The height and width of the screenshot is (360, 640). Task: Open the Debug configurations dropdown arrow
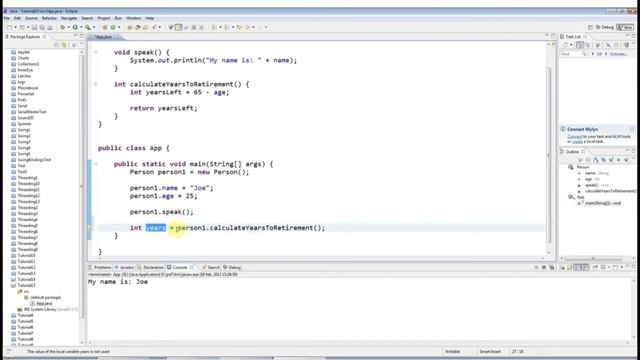pos(69,27)
